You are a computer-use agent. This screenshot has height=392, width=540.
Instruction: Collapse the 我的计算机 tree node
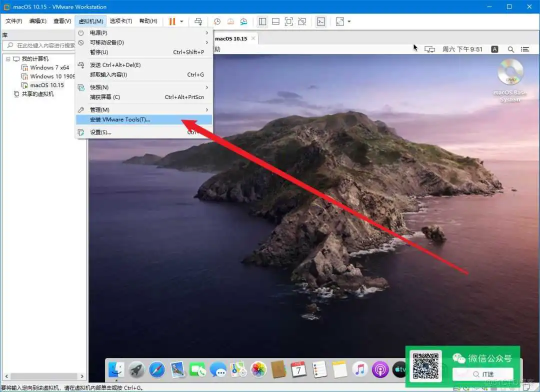coord(8,58)
